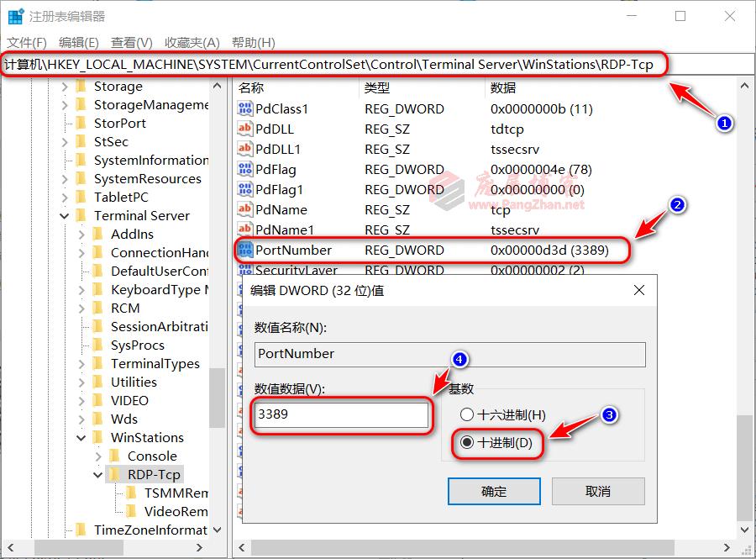Viewport: 756px width, 559px height.
Task: Click the REG_SZ icon beside PdDLL1
Action: coord(245,149)
